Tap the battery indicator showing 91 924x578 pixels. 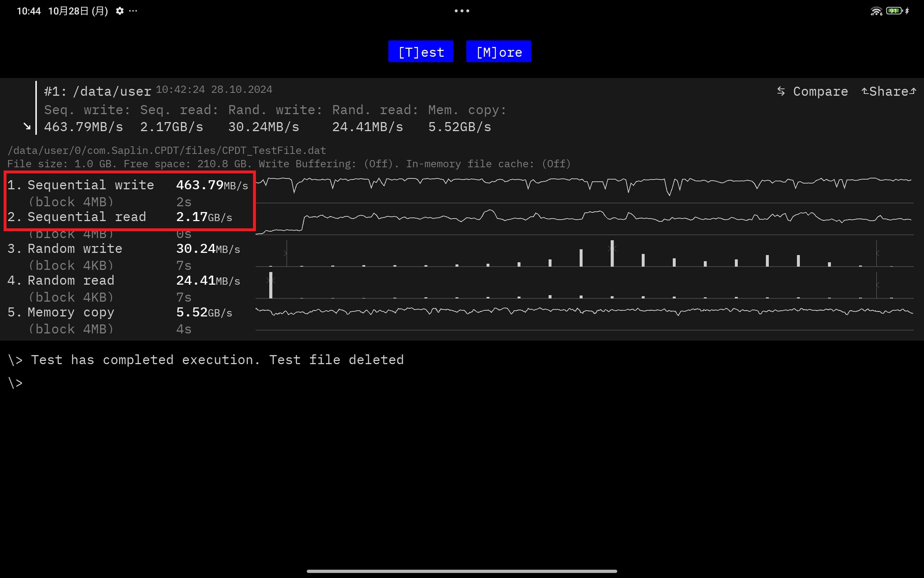coord(894,11)
